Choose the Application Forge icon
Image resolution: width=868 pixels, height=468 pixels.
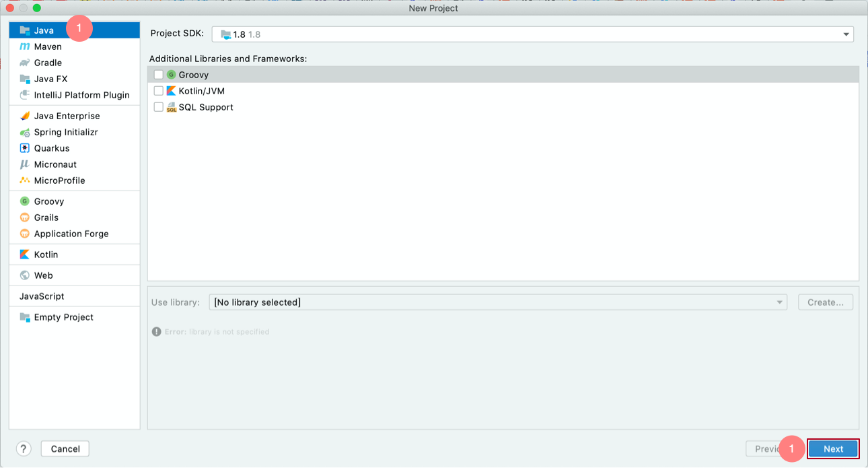tap(25, 234)
